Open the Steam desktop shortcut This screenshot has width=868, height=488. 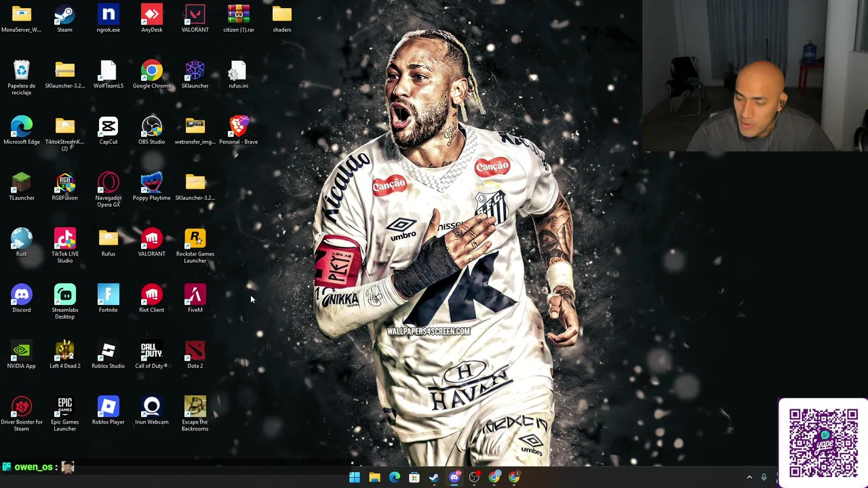click(64, 18)
